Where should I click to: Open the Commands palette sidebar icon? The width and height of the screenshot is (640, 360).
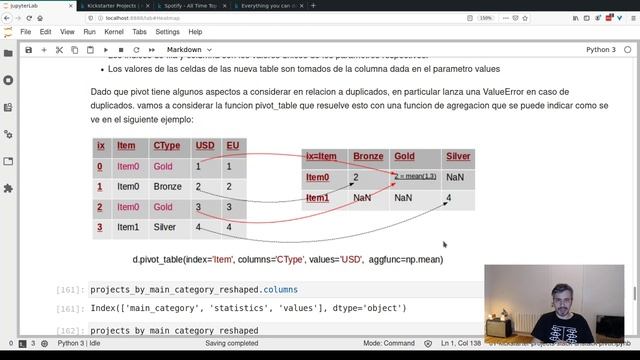(8, 107)
